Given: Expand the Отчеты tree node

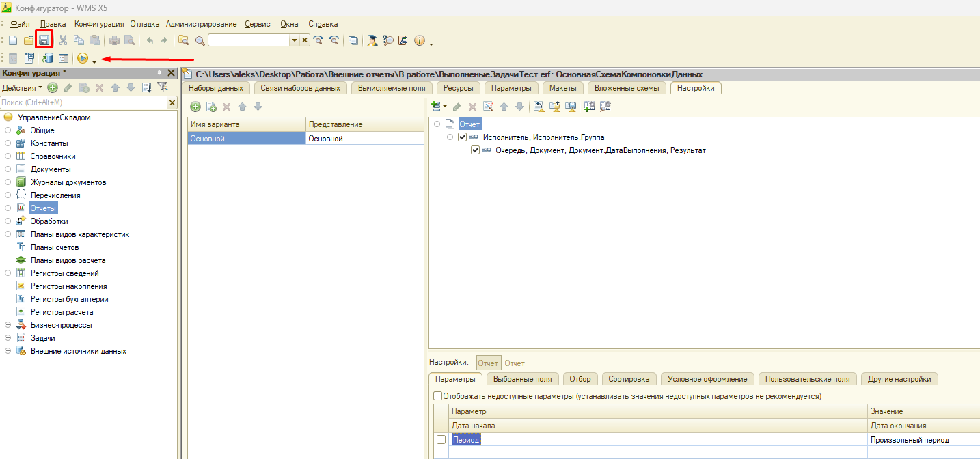Looking at the screenshot, I should 8,208.
